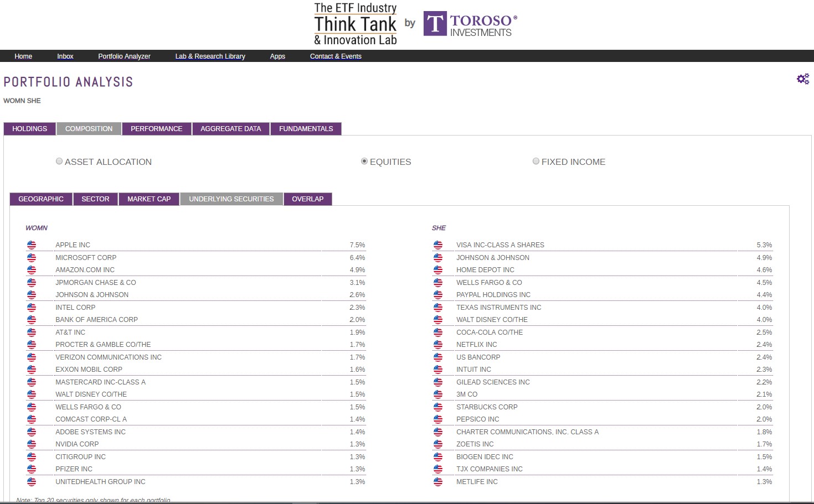The width and height of the screenshot is (814, 504).
Task: Click the flag beside UNITEDHEALTH GROUP INC
Action: [32, 482]
